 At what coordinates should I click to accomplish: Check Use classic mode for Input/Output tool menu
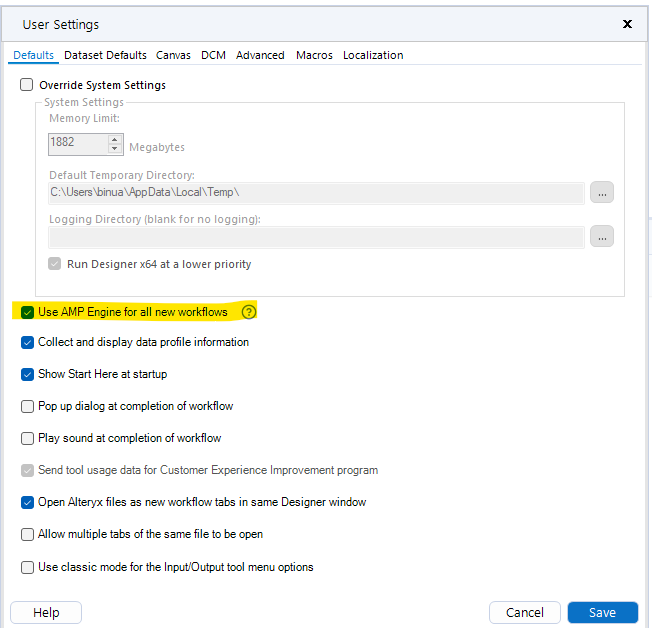pyautogui.click(x=28, y=567)
